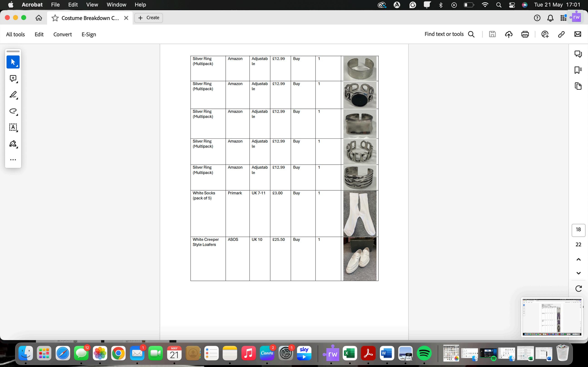This screenshot has width=588, height=367.
Task: Open the View menu
Action: coord(92,5)
